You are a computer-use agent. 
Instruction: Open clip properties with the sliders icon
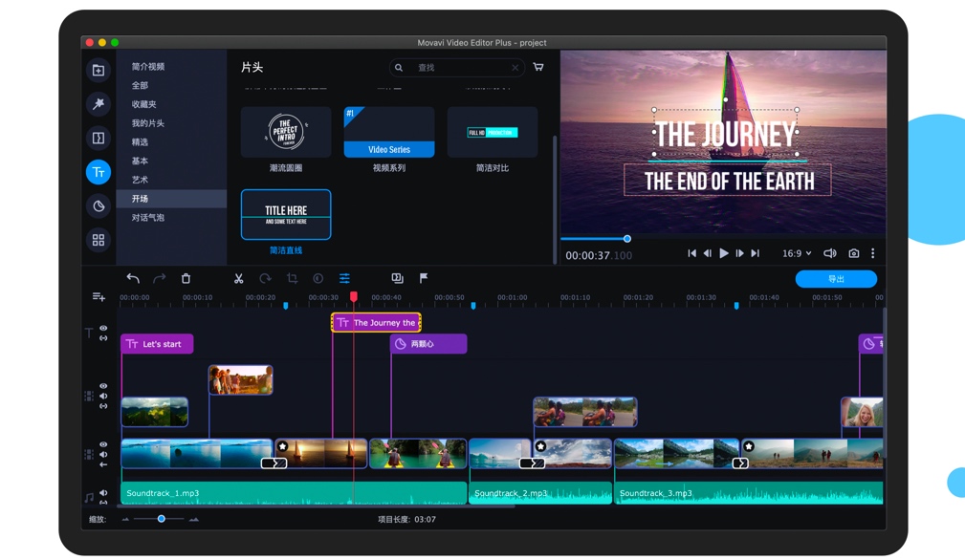coord(343,278)
